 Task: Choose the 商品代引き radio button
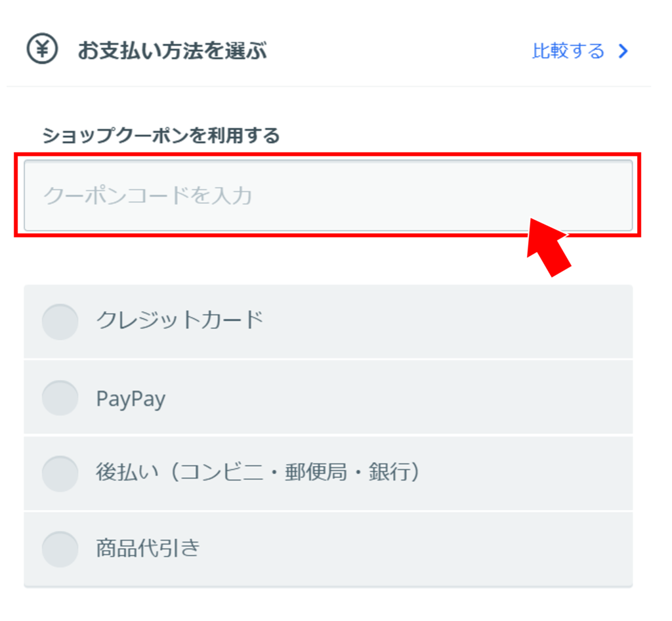click(60, 549)
